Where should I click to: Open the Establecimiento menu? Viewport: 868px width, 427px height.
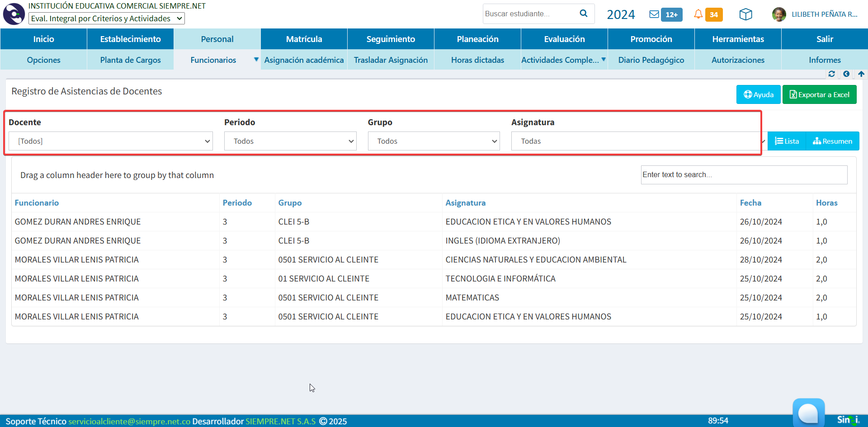point(130,39)
